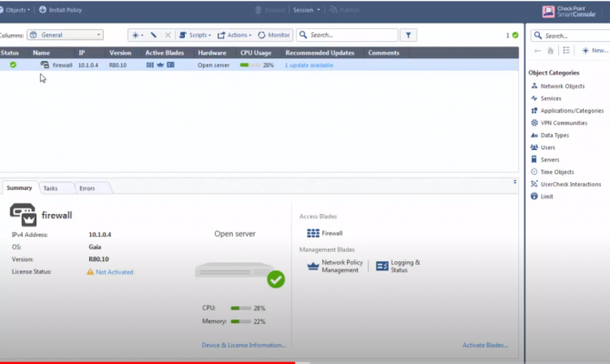
Task: Click the gateways Search field
Action: pyautogui.click(x=348, y=35)
